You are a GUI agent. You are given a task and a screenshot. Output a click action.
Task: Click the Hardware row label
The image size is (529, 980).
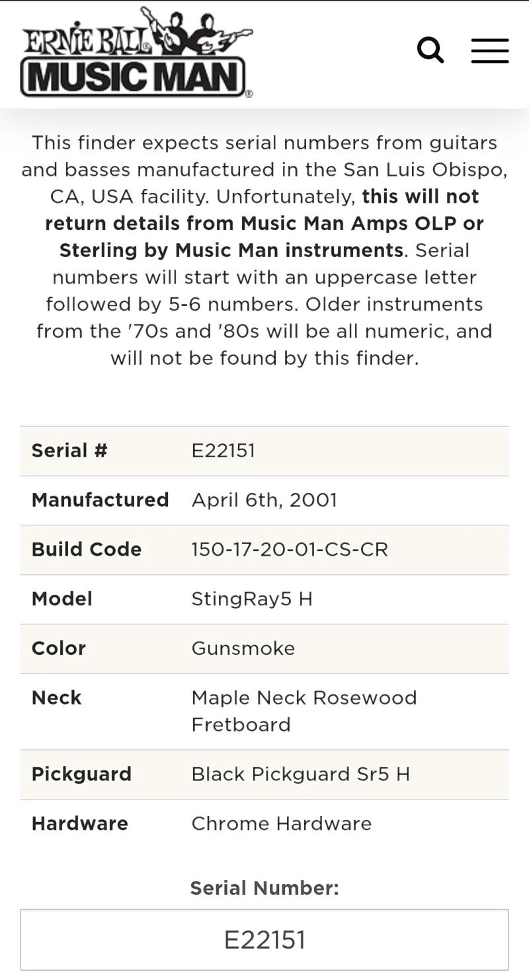pos(80,823)
